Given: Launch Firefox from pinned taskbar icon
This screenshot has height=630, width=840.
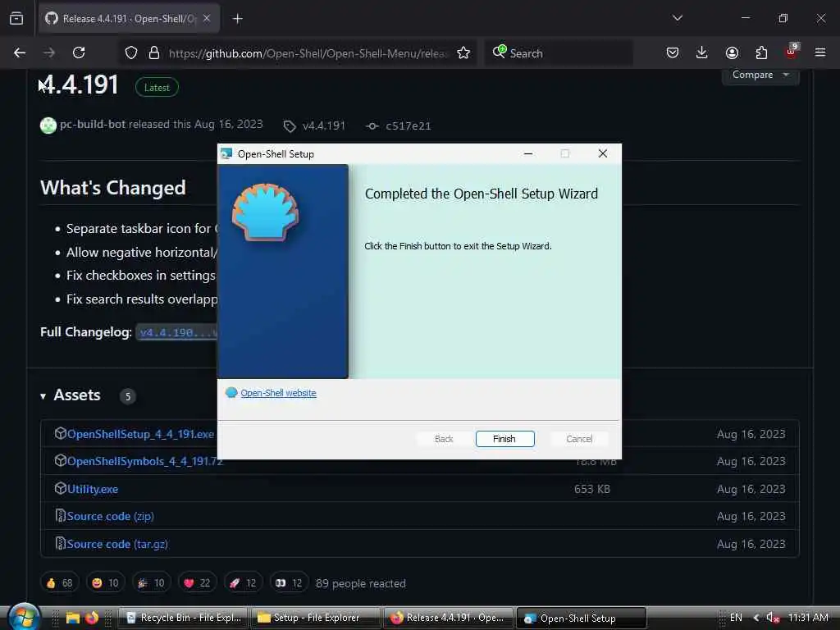Looking at the screenshot, I should 92,618.
